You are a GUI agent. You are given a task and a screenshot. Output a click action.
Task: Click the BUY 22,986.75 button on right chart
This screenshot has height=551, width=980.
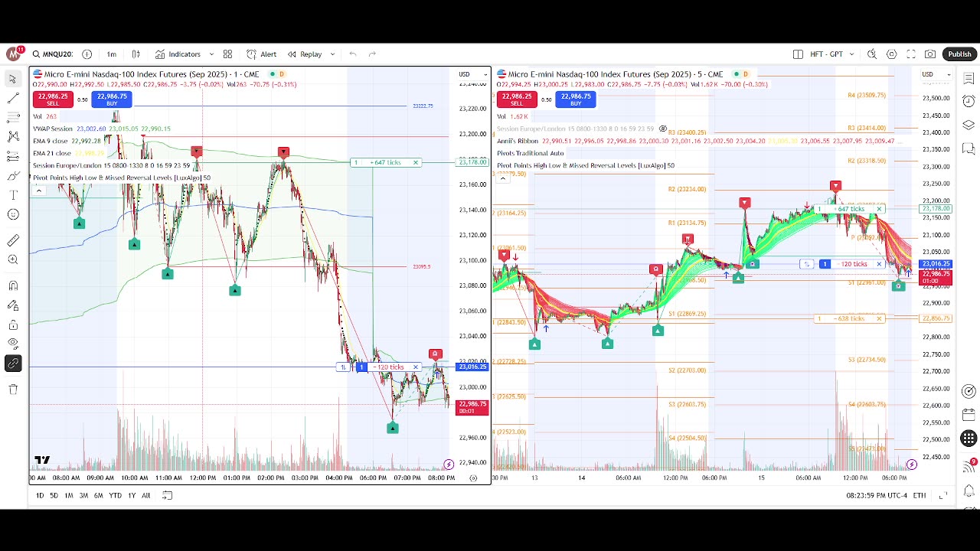coord(576,99)
